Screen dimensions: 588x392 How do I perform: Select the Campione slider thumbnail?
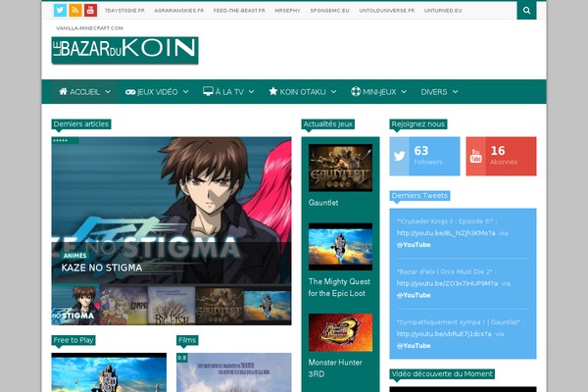tap(123, 306)
